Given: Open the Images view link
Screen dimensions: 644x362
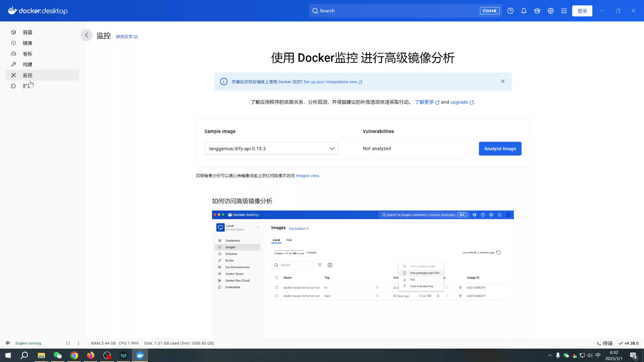Looking at the screenshot, I should click(x=307, y=176).
